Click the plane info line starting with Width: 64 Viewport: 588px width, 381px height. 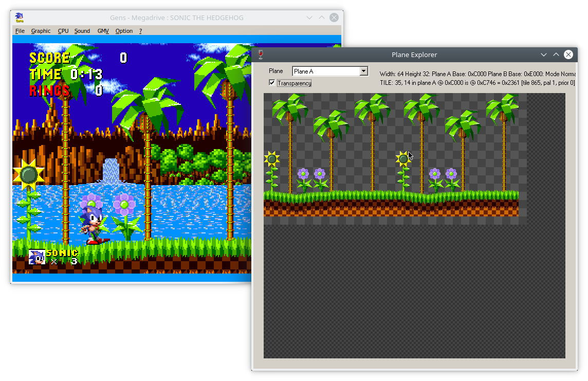(477, 74)
